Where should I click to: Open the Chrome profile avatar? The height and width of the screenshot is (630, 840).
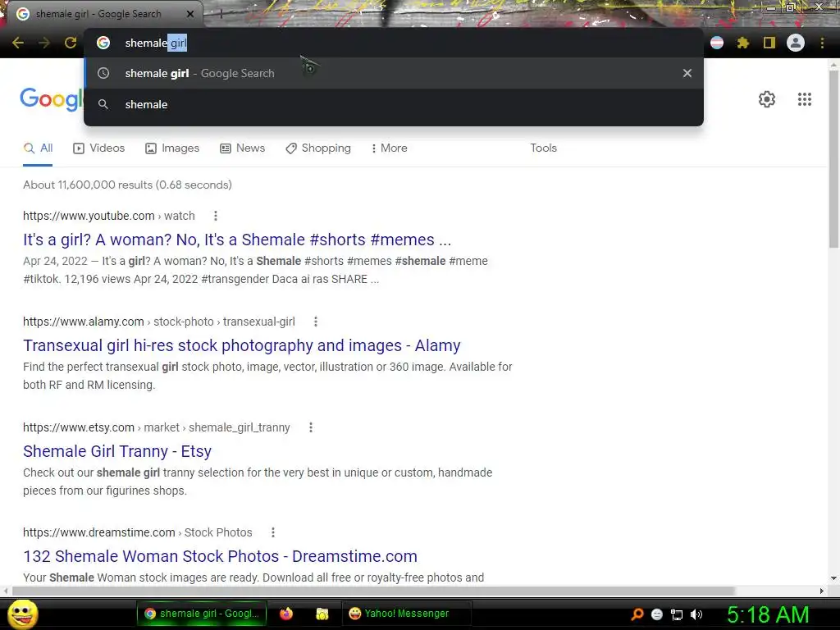[796, 43]
